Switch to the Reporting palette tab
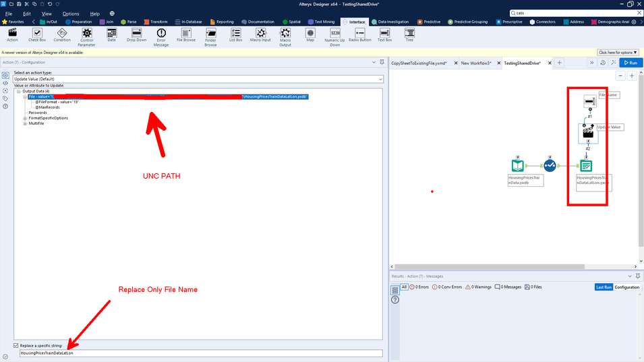The width and height of the screenshot is (644, 362). click(x=222, y=22)
